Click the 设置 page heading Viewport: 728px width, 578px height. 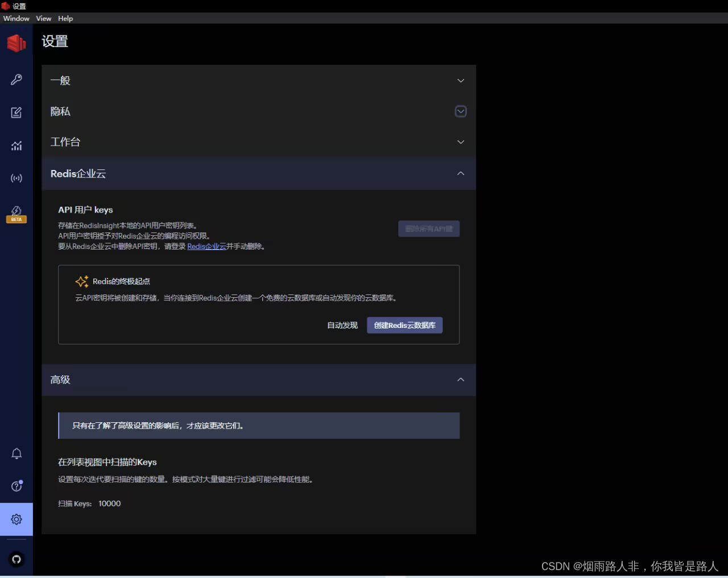point(55,41)
